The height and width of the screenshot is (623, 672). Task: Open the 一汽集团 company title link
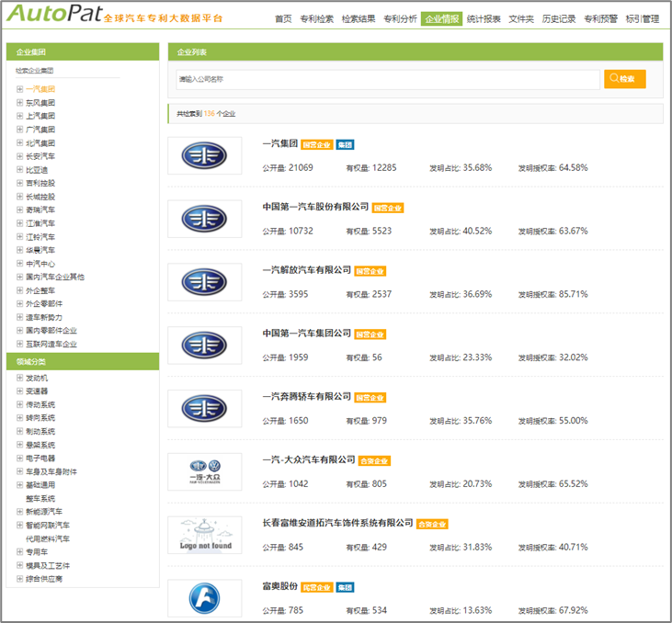point(279,143)
